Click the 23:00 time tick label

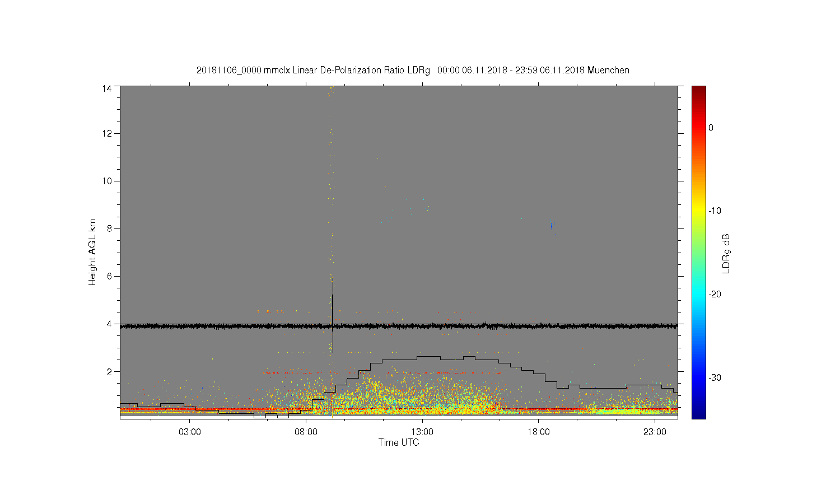click(x=655, y=432)
